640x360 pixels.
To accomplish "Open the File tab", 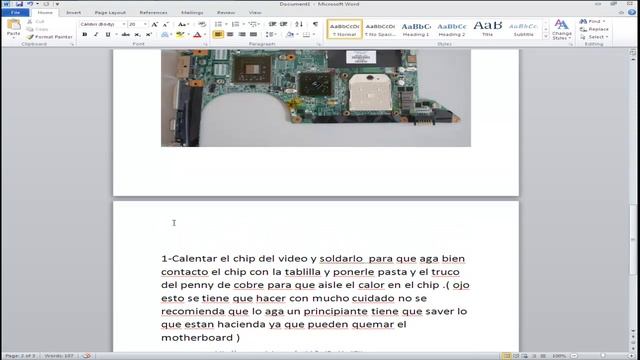I will 16,12.
